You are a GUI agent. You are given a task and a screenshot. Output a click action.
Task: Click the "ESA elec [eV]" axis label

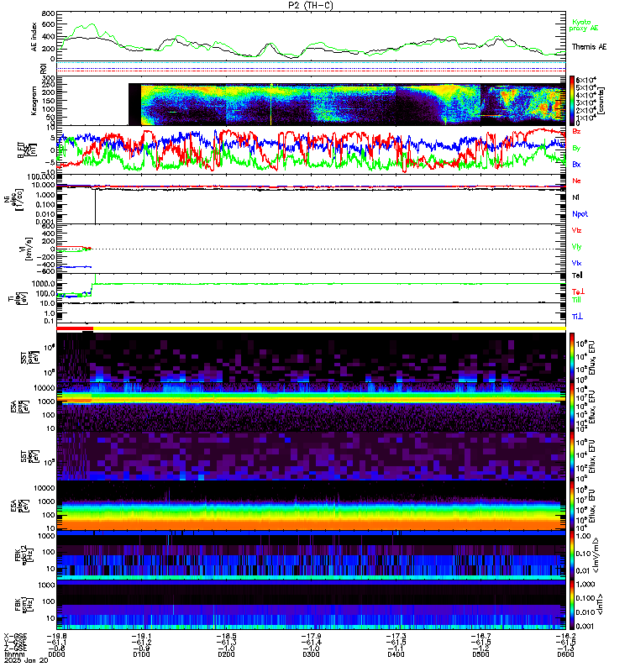point(19,506)
